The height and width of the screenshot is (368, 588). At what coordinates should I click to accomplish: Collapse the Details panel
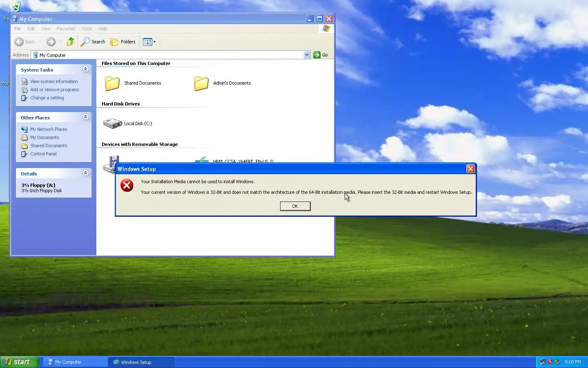(x=85, y=173)
